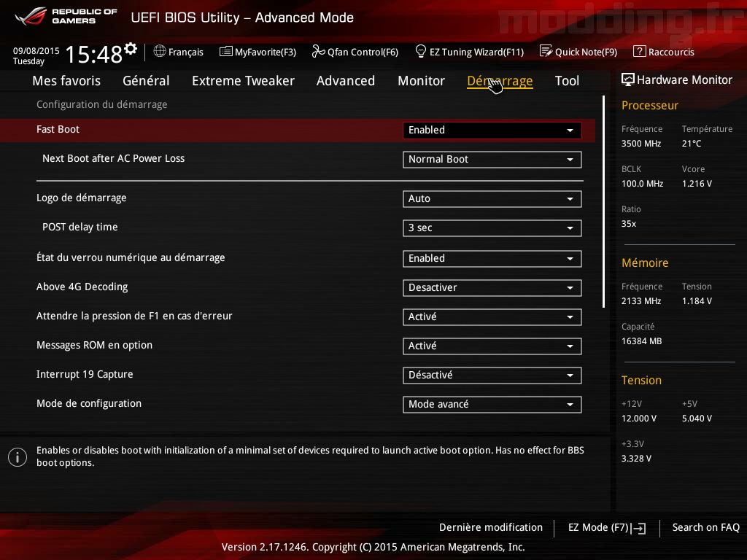The height and width of the screenshot is (560, 747).
Task: Click Dernière modification
Action: coord(491,528)
